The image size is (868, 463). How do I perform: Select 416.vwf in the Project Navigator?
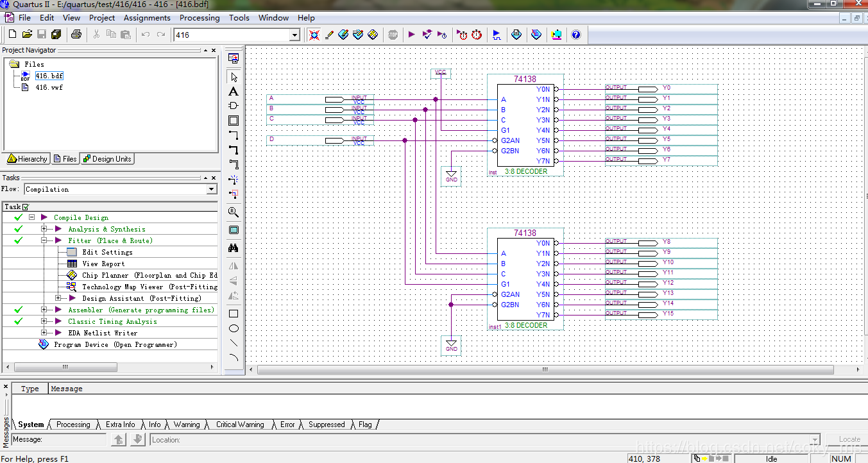(49, 87)
